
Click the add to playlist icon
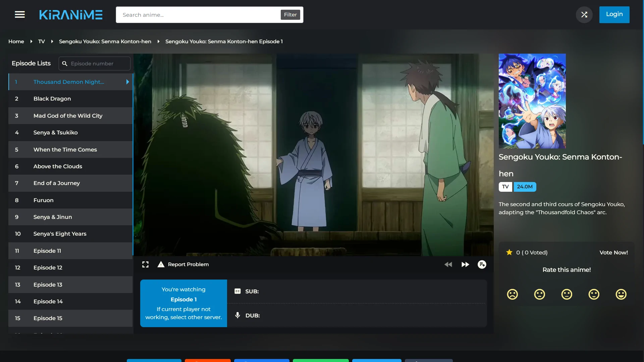pos(482,264)
